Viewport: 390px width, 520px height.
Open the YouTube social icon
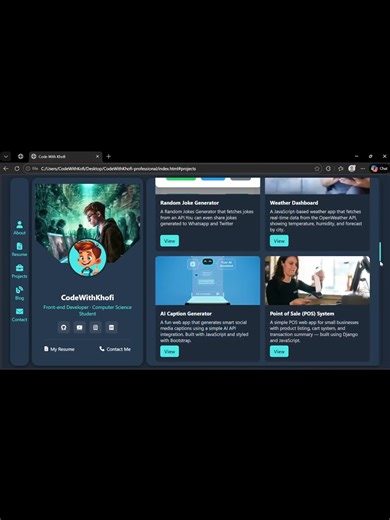pyautogui.click(x=79, y=327)
